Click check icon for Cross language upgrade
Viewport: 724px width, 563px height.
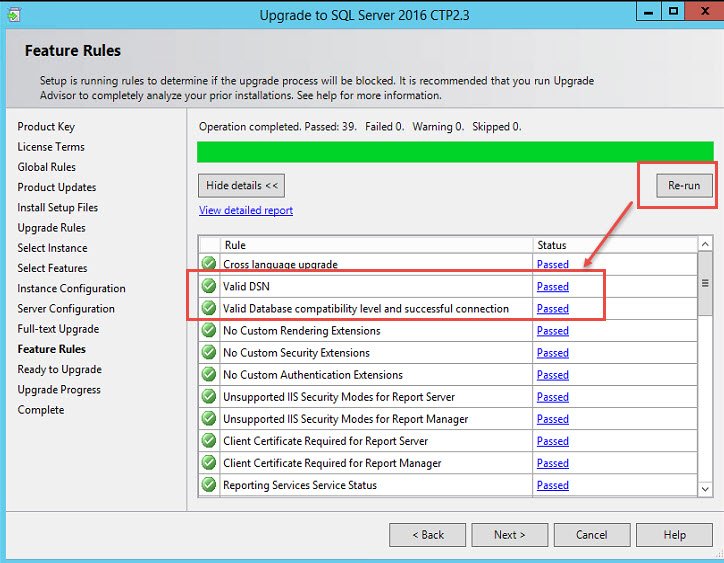point(209,263)
